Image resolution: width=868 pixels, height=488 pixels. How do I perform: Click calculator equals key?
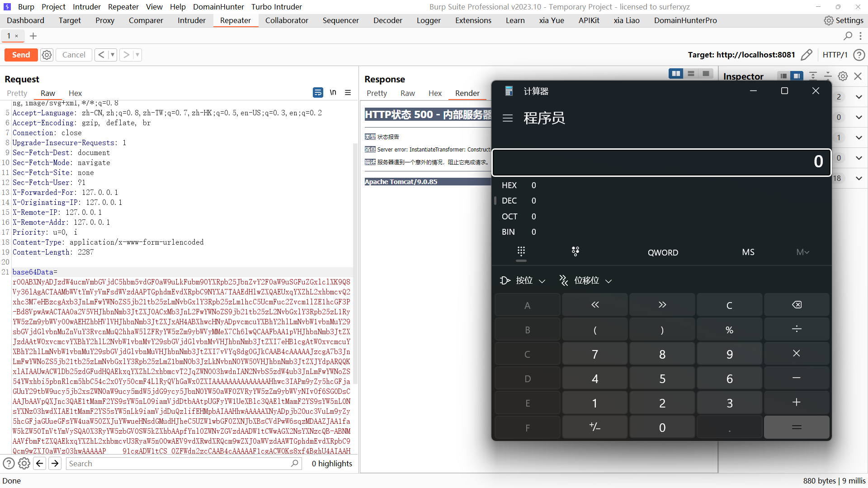(x=797, y=427)
